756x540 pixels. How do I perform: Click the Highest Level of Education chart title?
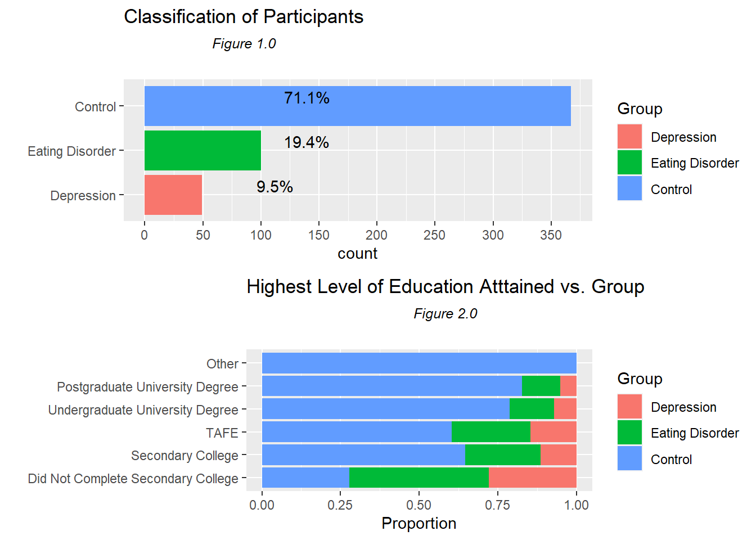tap(445, 287)
